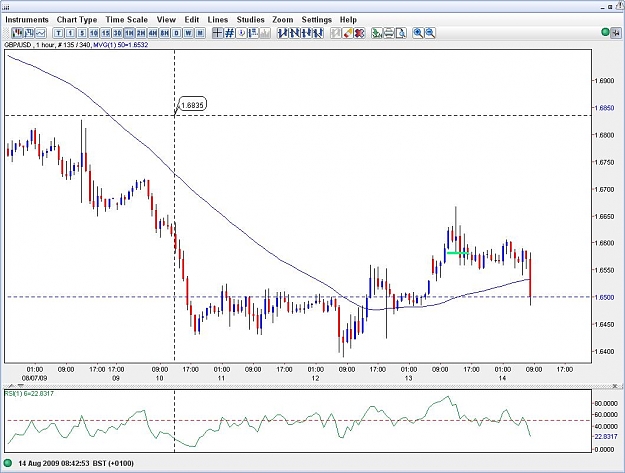
Task: Zoom out with the minus magnifier
Action: click(x=430, y=33)
